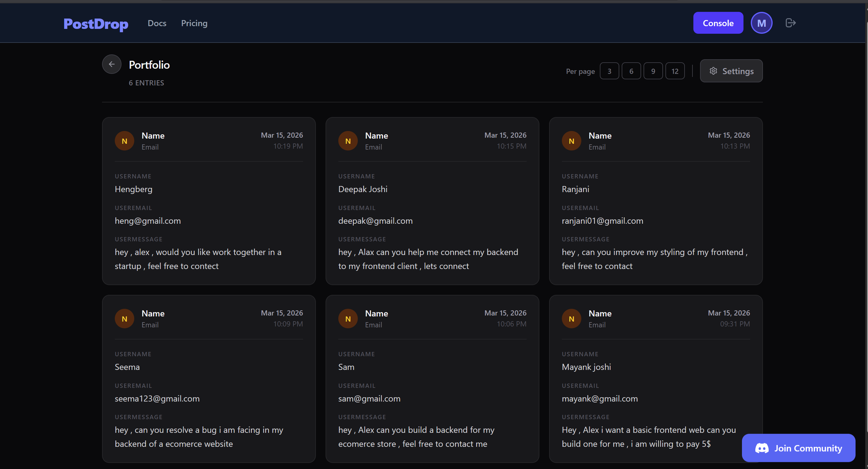Click the Discord icon in Join Community
This screenshot has height=469, width=868.
tap(761, 448)
